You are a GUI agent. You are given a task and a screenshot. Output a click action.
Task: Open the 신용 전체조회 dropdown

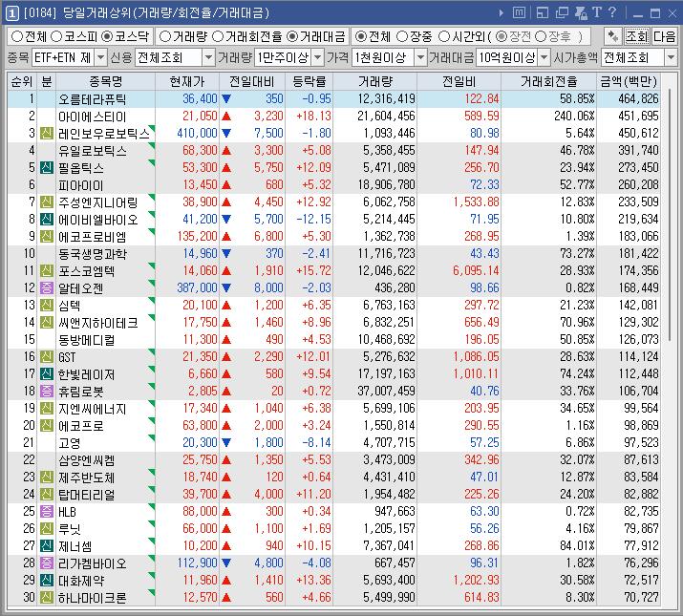[x=208, y=57]
